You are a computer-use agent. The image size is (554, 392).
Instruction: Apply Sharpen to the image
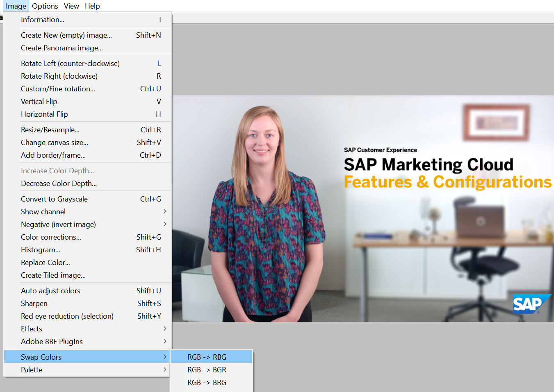click(87, 304)
